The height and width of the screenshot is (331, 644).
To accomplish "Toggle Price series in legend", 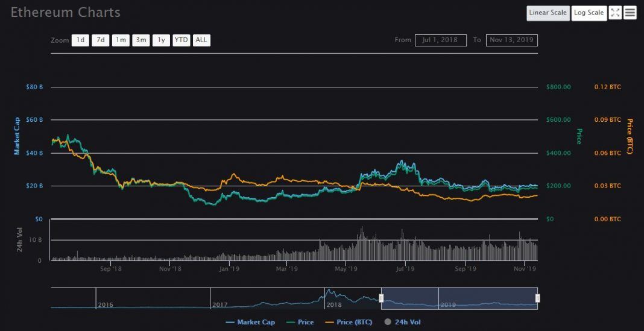I will (x=300, y=323).
